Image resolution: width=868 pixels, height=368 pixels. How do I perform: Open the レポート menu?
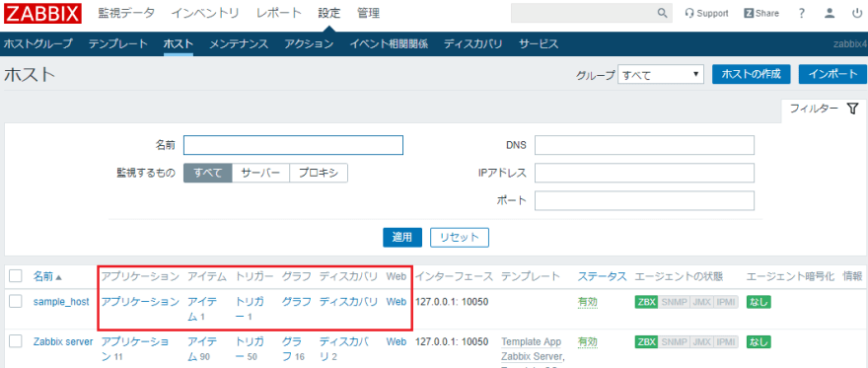point(279,13)
